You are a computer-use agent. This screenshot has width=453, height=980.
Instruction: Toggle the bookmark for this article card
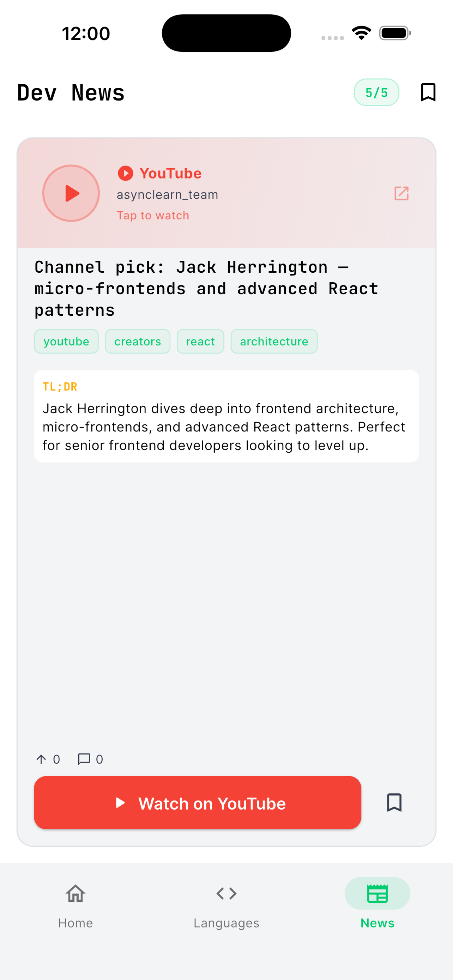click(394, 803)
